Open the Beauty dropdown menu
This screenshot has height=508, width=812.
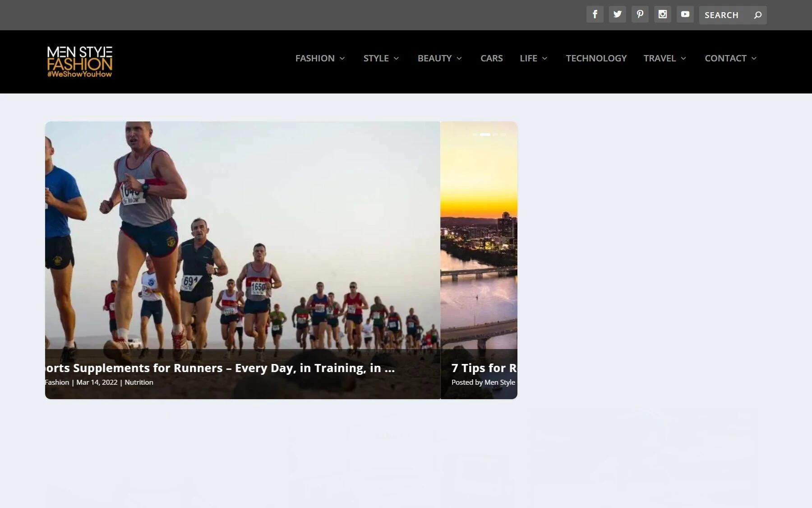tap(439, 58)
